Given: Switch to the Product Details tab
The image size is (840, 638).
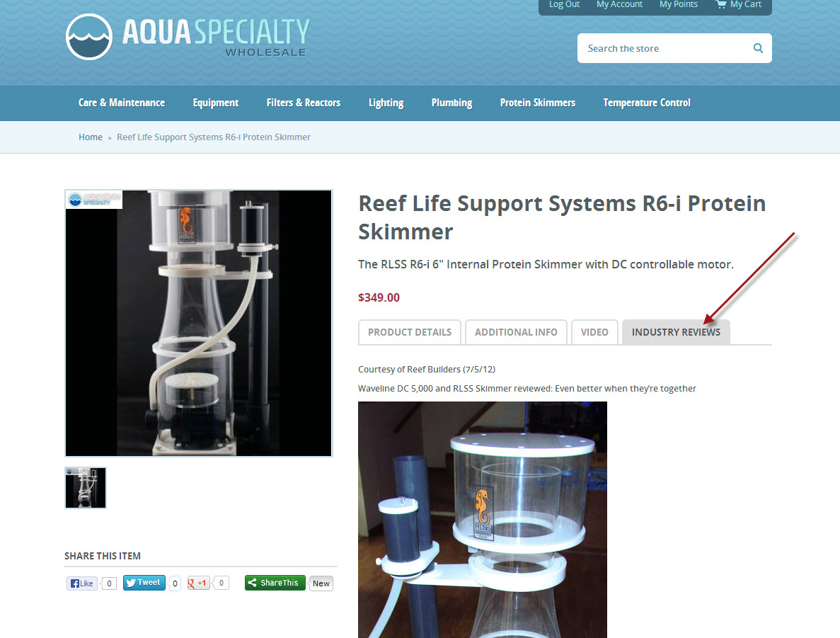Looking at the screenshot, I should 409,332.
